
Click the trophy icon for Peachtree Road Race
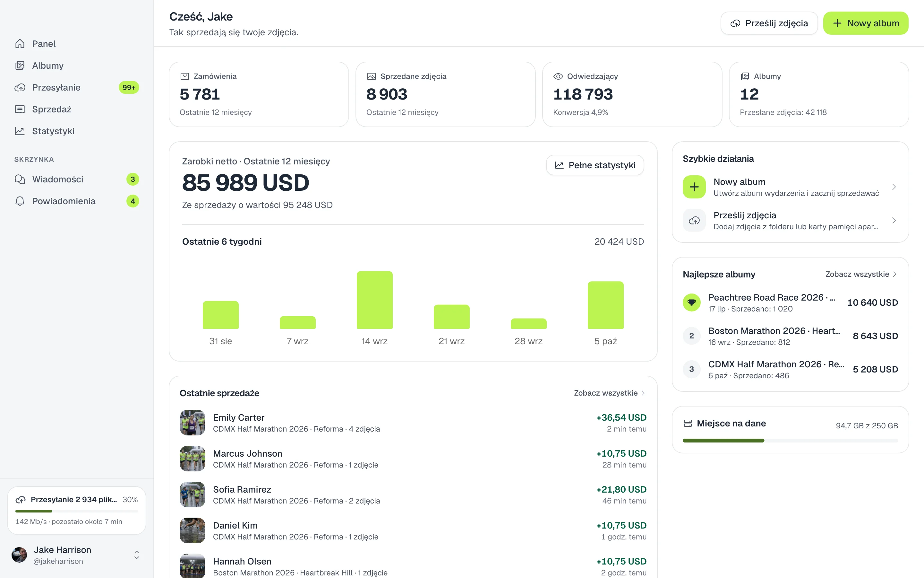pyautogui.click(x=691, y=302)
